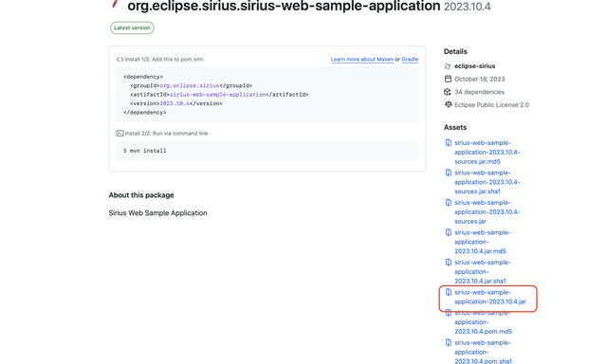Click file icon of highlighted 2023.10.4.jar asset
The height and width of the screenshot is (364, 607).
(x=448, y=293)
